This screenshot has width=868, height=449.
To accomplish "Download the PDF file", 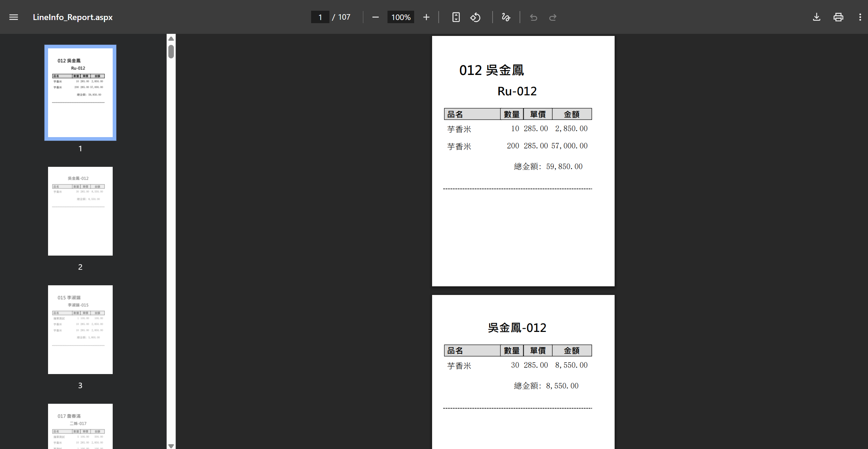I will click(816, 17).
